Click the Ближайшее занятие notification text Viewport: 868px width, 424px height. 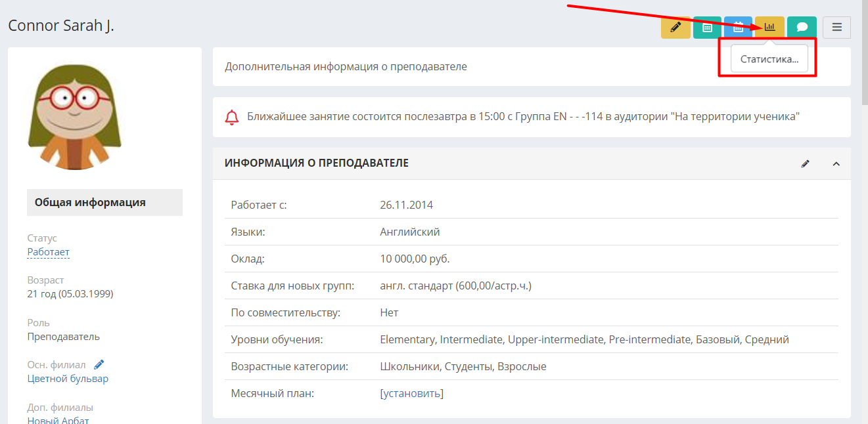523,117
